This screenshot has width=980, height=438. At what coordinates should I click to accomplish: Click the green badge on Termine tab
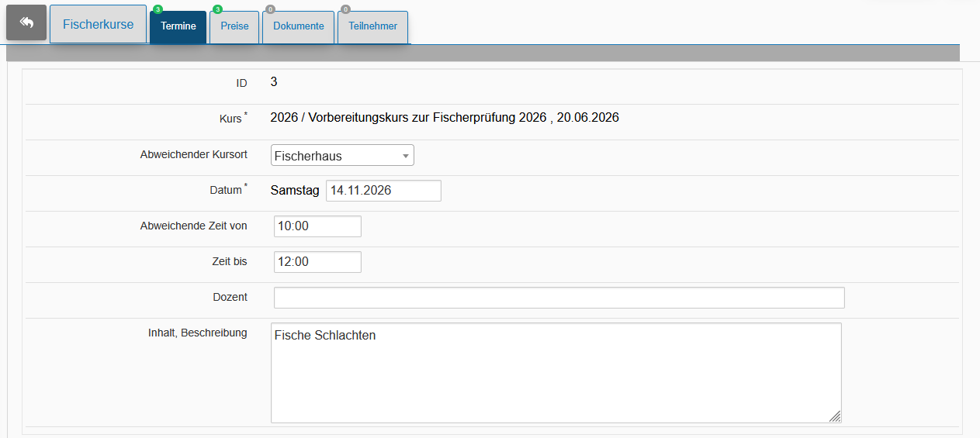[158, 9]
